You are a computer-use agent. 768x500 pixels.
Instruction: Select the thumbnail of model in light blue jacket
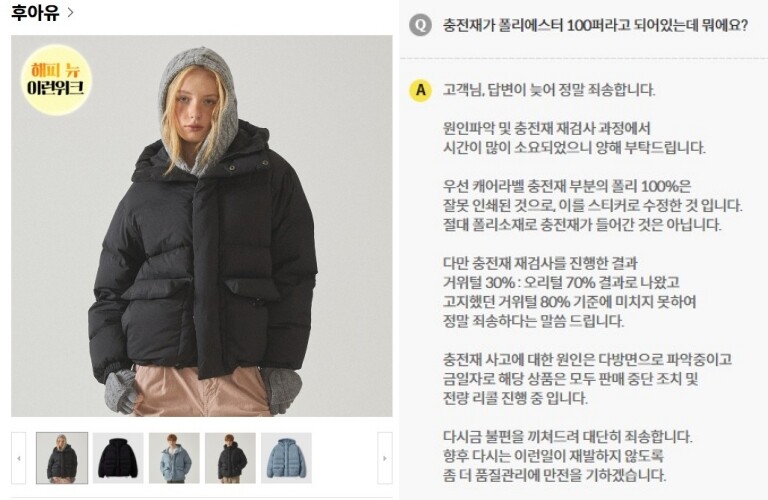tap(174, 458)
